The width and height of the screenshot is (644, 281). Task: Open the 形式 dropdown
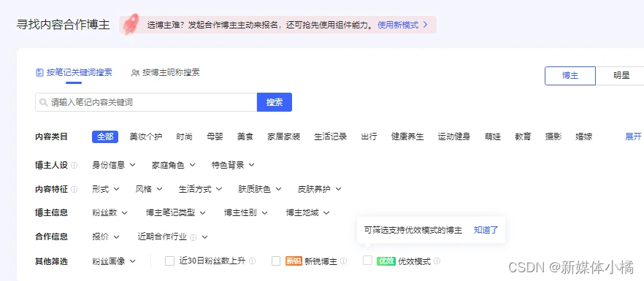106,189
